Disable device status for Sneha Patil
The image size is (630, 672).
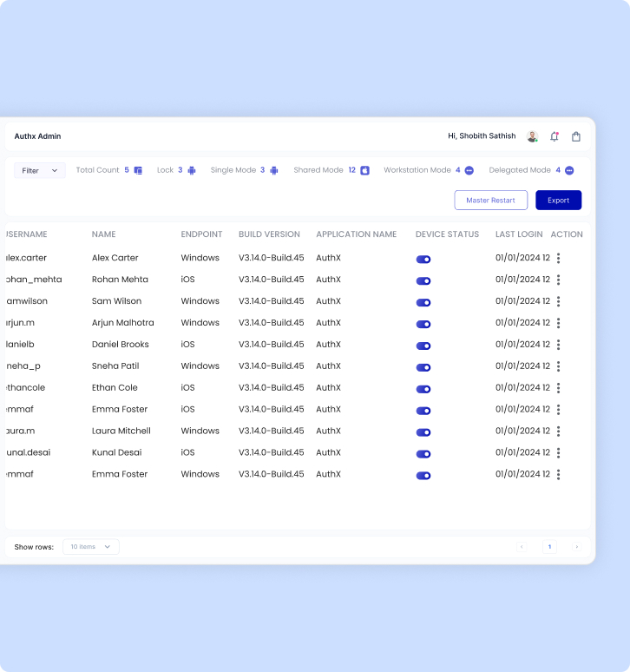423,367
